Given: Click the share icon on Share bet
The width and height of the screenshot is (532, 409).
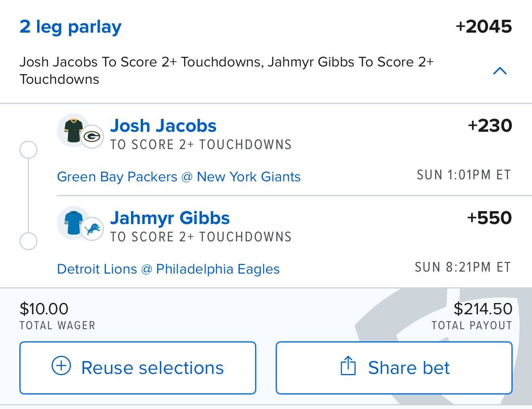Looking at the screenshot, I should click(348, 366).
